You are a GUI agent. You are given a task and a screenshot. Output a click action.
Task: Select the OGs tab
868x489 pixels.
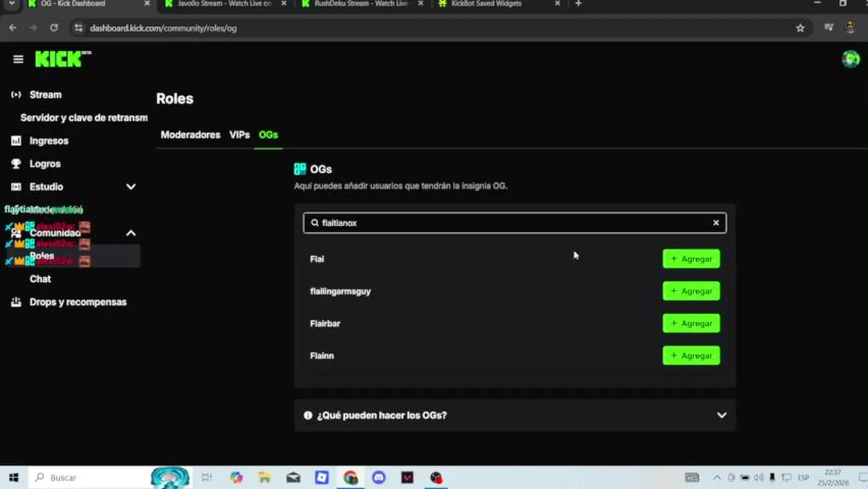click(268, 134)
